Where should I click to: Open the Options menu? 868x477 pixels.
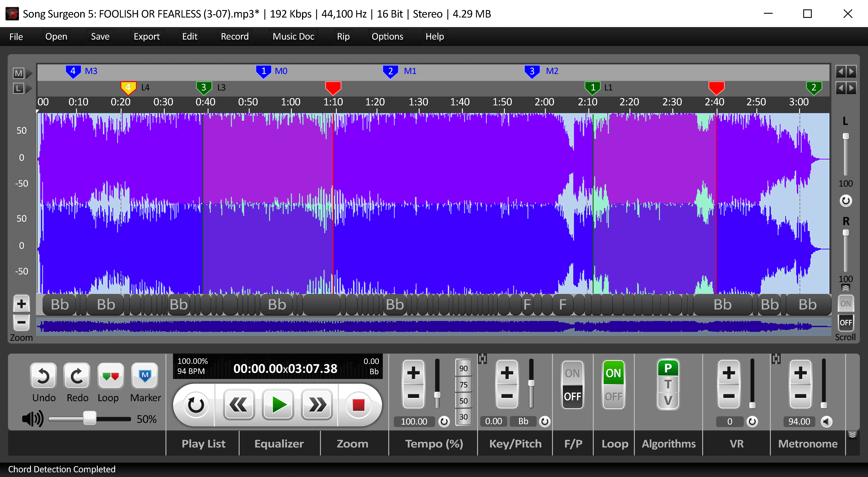[387, 36]
